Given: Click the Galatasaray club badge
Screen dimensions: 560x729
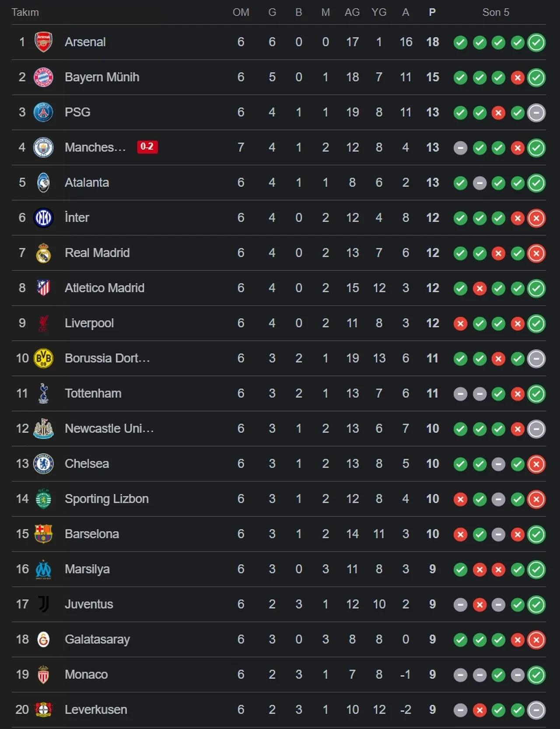Looking at the screenshot, I should (43, 639).
